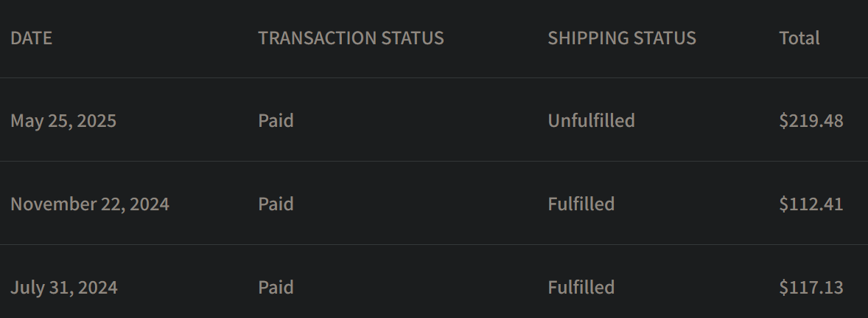Image resolution: width=868 pixels, height=318 pixels.
Task: Click Fulfilled status for July 31 order
Action: click(581, 288)
